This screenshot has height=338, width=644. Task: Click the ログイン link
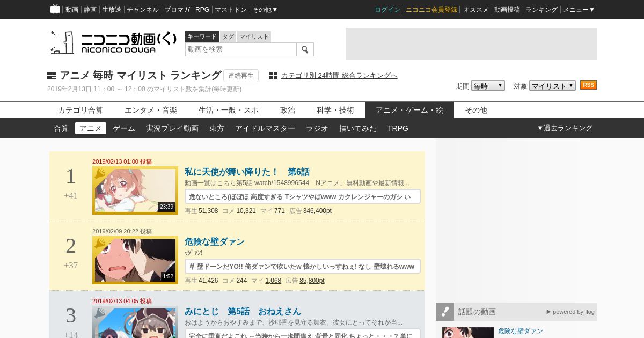(387, 10)
